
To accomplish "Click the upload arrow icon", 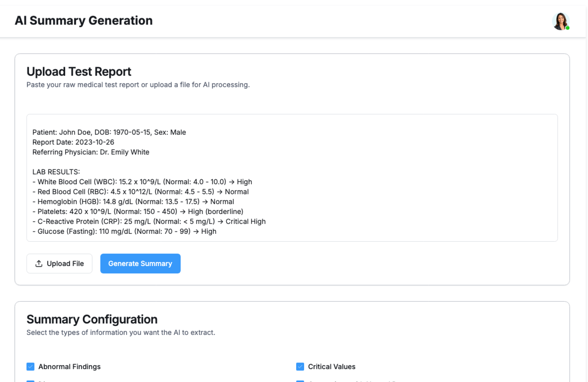I will (x=39, y=264).
